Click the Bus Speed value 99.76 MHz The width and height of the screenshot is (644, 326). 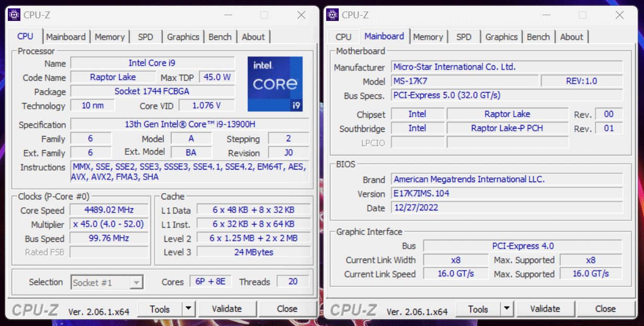point(109,238)
